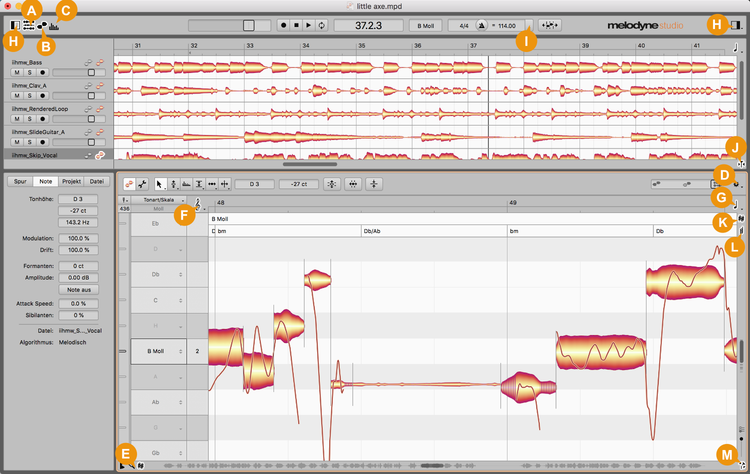750x474 pixels.
Task: Solo the iihmw_Clav_A track
Action: coord(29,95)
